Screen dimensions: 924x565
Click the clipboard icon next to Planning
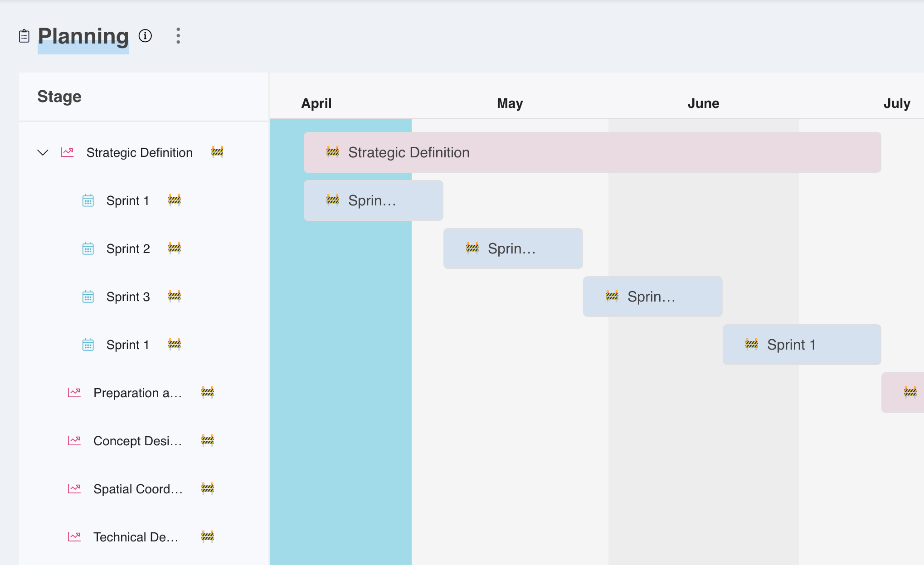click(x=24, y=36)
